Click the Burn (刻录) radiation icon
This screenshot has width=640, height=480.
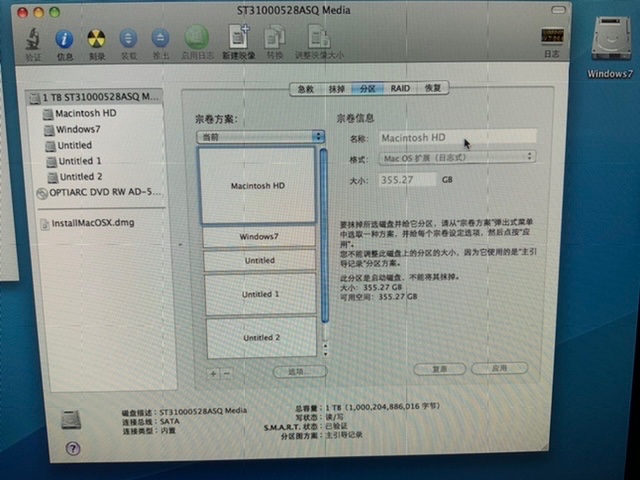pyautogui.click(x=96, y=39)
